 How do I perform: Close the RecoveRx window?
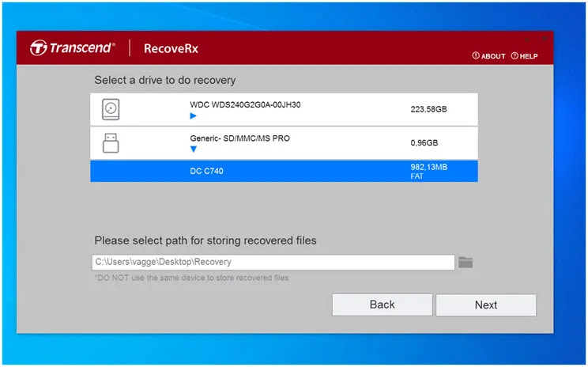[544, 39]
